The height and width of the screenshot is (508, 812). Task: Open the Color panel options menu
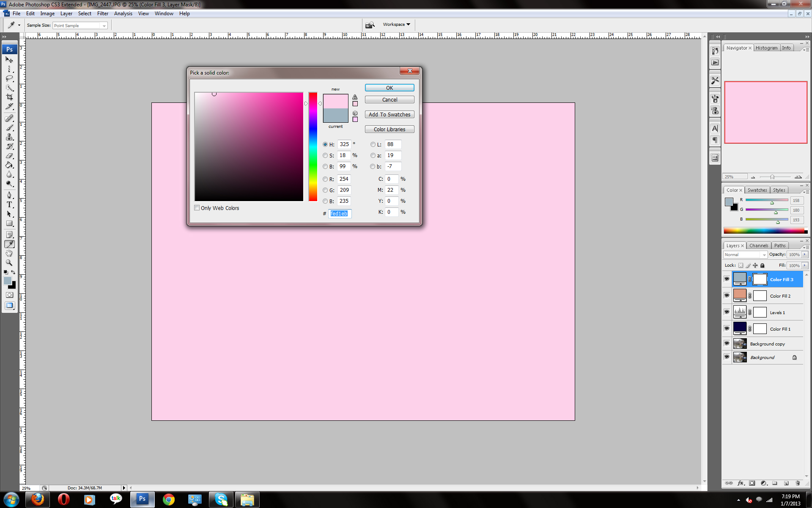807,191
